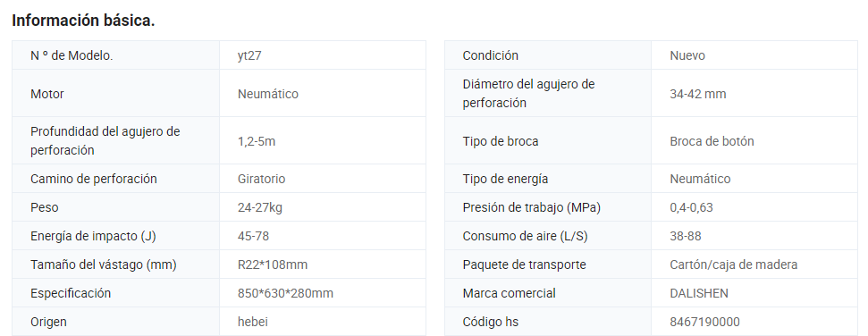The image size is (868, 336).
Task: Click the impact energy value 45-78
Action: (253, 236)
